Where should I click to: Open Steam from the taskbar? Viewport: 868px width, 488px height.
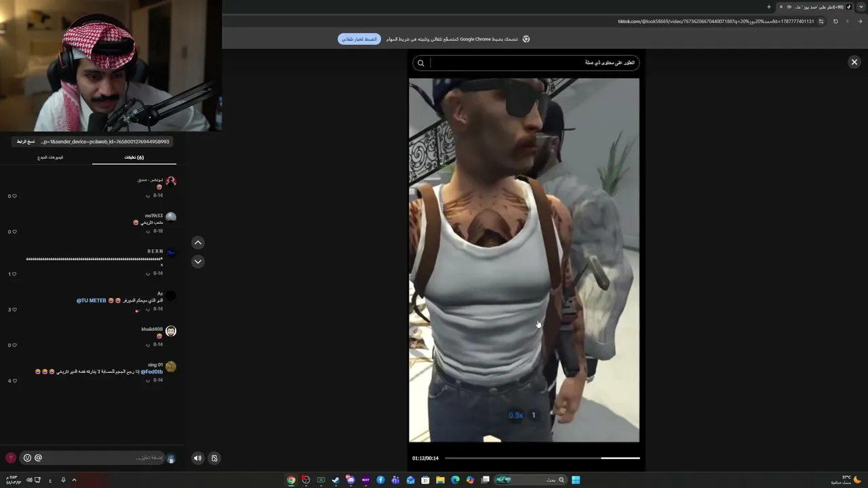[336, 480]
